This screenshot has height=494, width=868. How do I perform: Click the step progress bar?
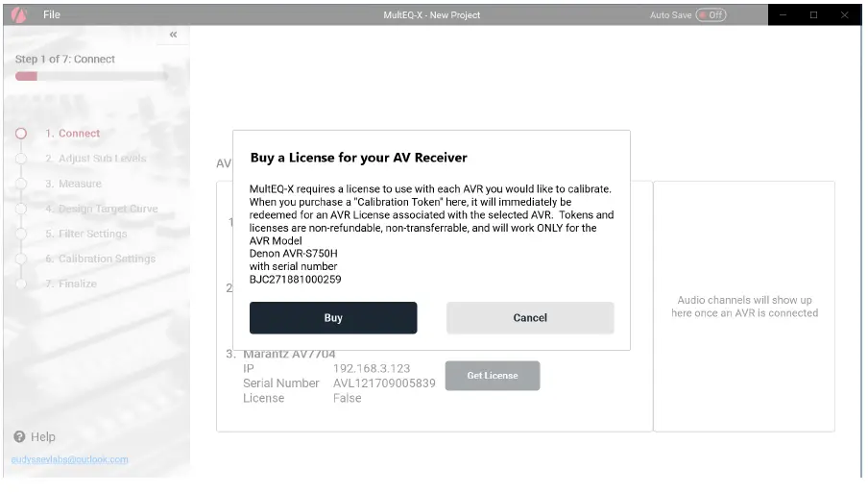point(91,77)
